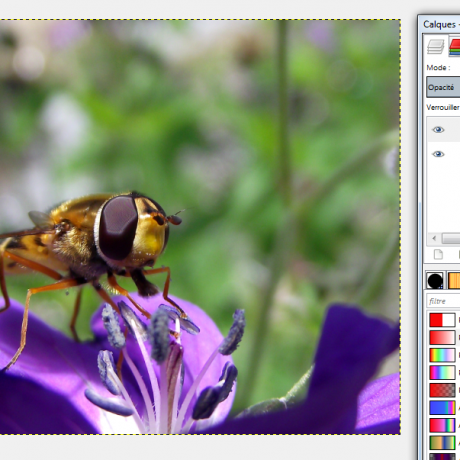Open the Patterns tab with orange stripes

click(454, 280)
